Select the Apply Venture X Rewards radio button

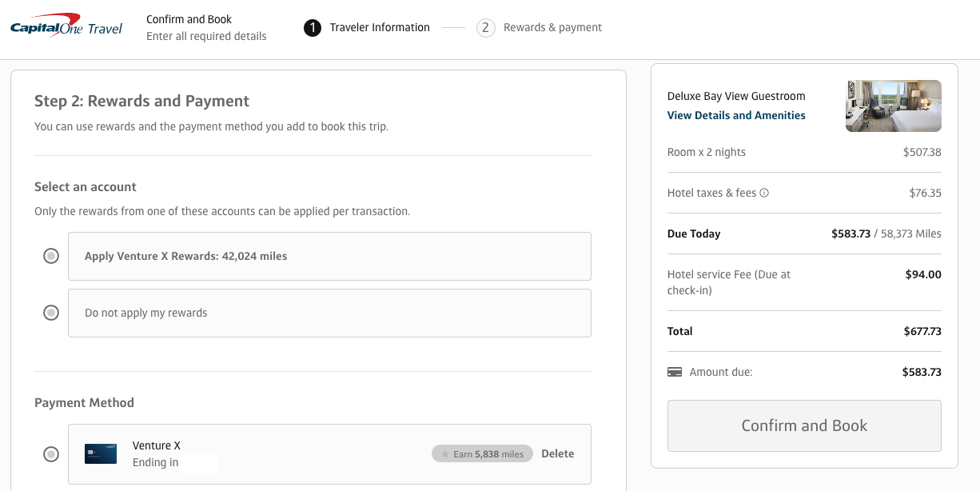tap(51, 256)
